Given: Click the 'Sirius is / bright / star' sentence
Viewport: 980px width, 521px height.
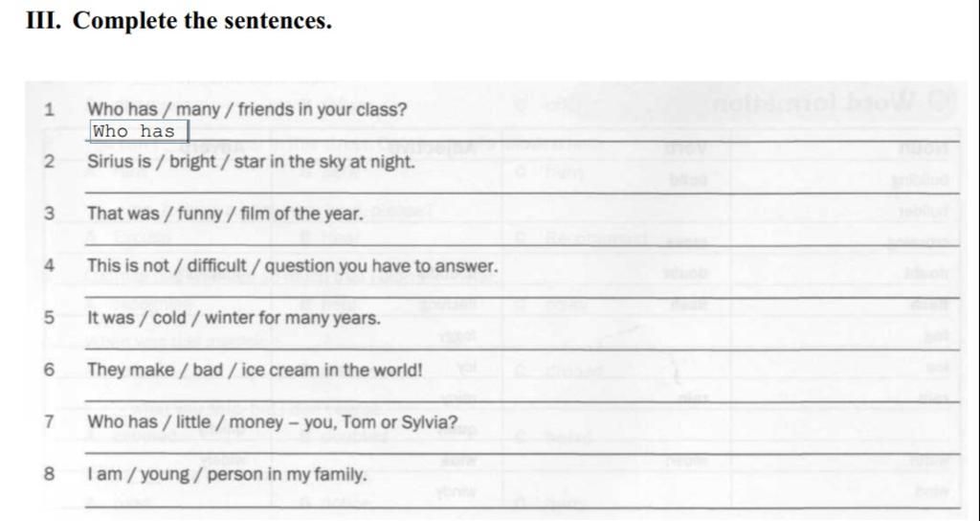Looking at the screenshot, I should coord(251,162).
